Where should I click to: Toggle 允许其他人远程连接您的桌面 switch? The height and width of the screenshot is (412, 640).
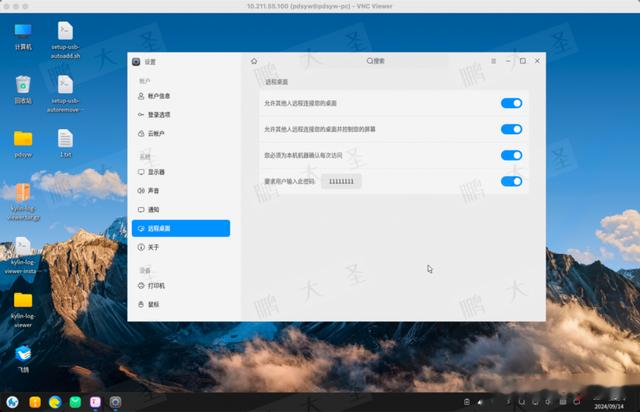[511, 103]
